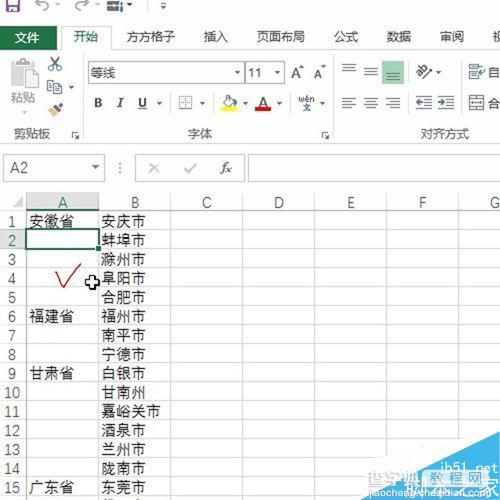Screen dimensions: 500x500
Task: Align text to middle of cell
Action: click(371, 71)
